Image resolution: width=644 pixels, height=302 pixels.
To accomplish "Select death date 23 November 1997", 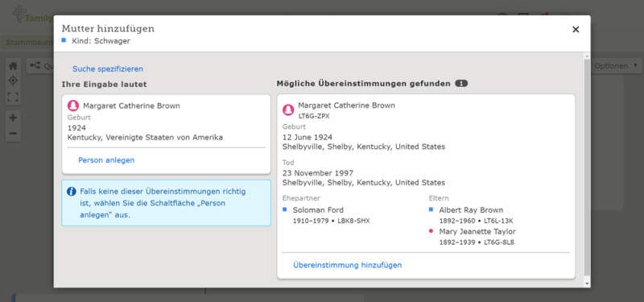I will tap(318, 173).
